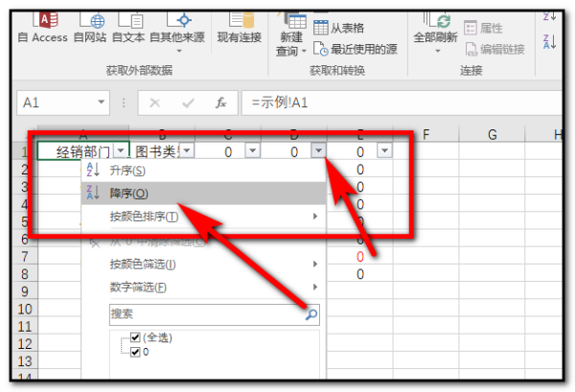The width and height of the screenshot is (575, 392).
Task: Click column F header
Action: tap(425, 135)
